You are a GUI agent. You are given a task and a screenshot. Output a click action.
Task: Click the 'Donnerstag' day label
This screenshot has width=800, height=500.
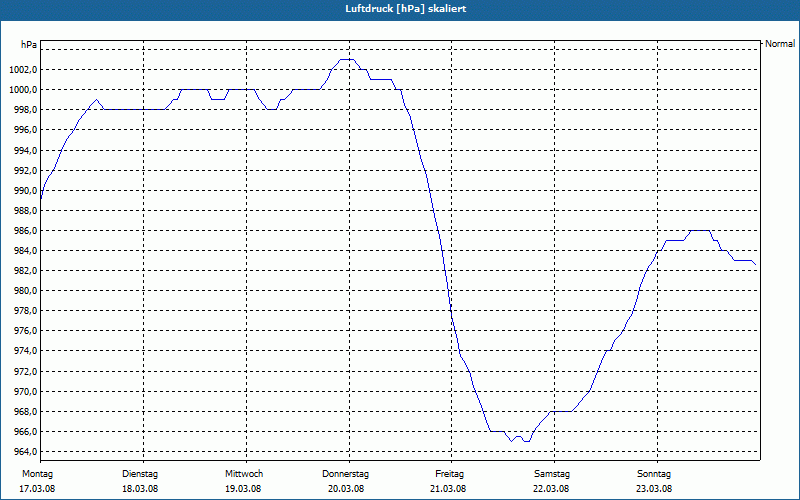coord(345,474)
